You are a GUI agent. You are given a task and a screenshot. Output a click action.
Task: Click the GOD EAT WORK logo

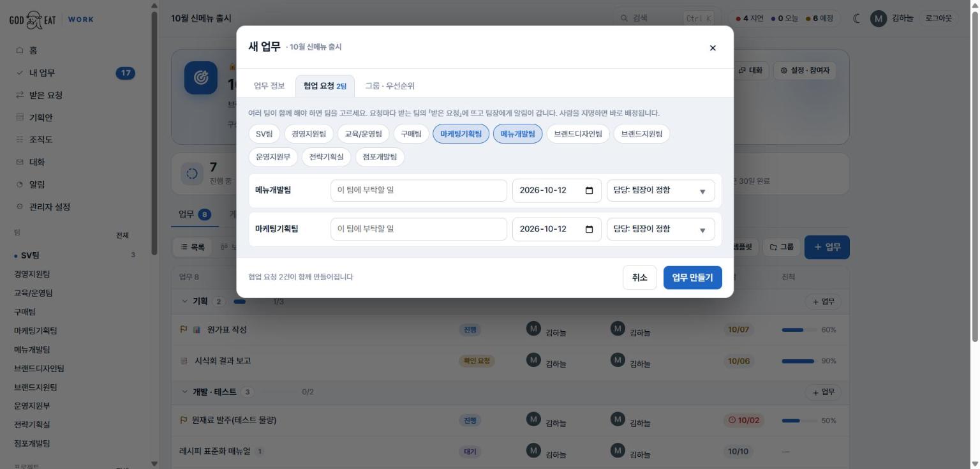[52, 19]
